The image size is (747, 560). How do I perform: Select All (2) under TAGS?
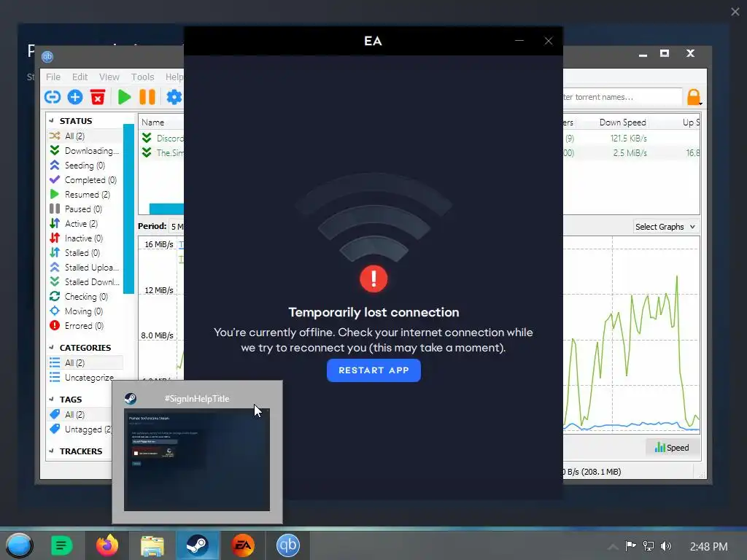[80, 415]
